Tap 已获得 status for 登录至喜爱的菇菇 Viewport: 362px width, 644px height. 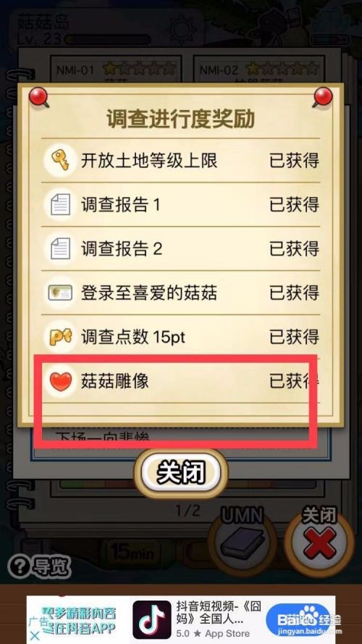tap(294, 293)
